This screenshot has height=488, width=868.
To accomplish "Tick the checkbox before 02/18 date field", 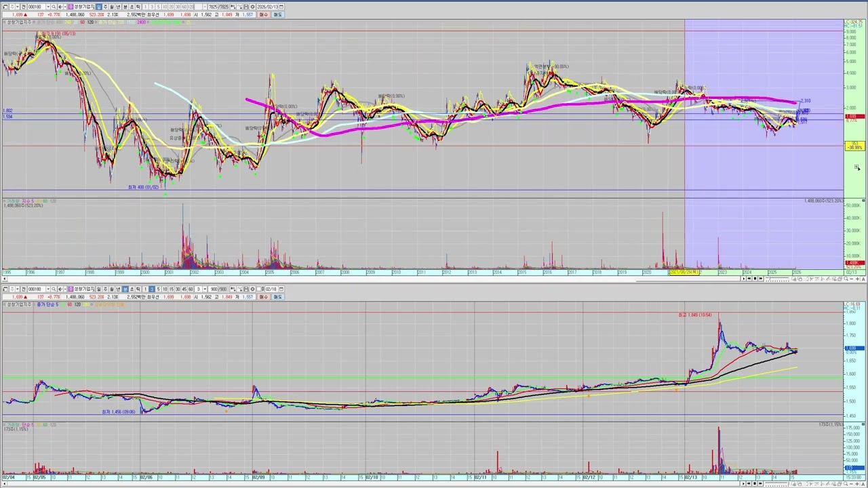I will tap(259, 289).
